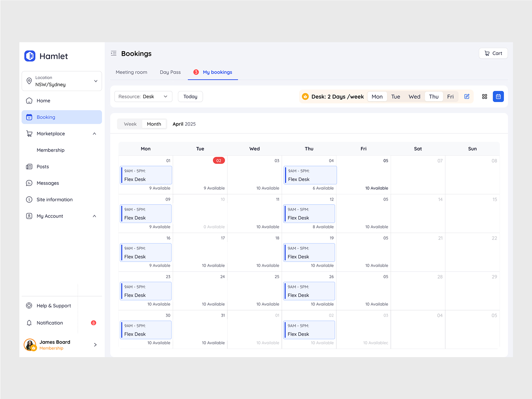This screenshot has height=399, width=532.
Task: Expand the NSW/Sydney location selector
Action: pyautogui.click(x=62, y=81)
